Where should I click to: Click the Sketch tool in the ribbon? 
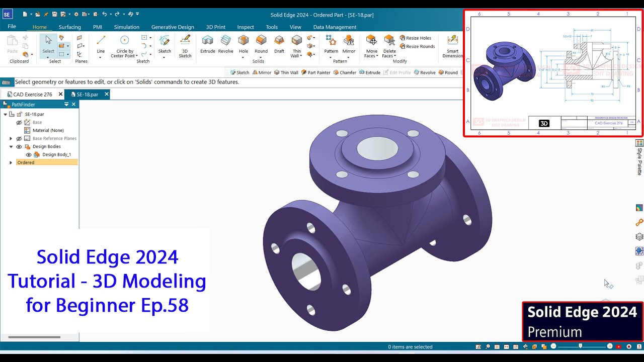coord(165,44)
